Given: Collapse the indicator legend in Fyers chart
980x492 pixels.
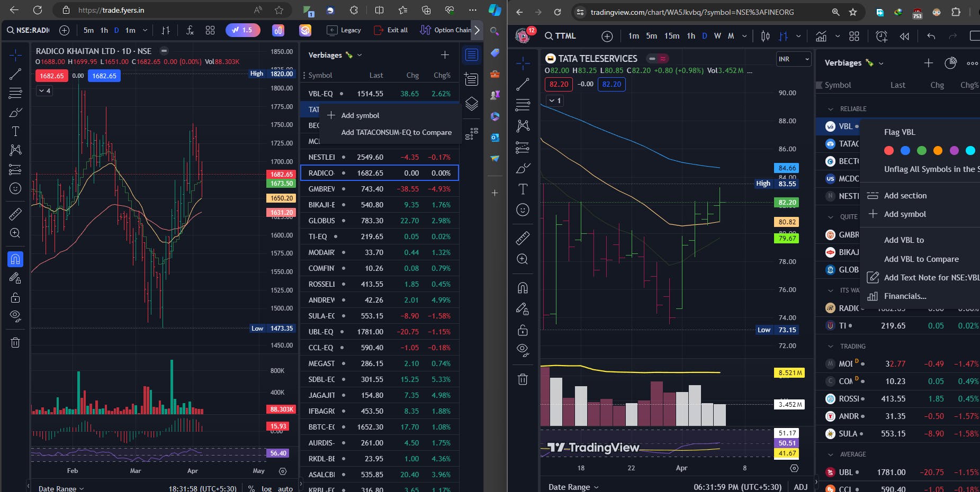Looking at the screenshot, I should point(44,91).
